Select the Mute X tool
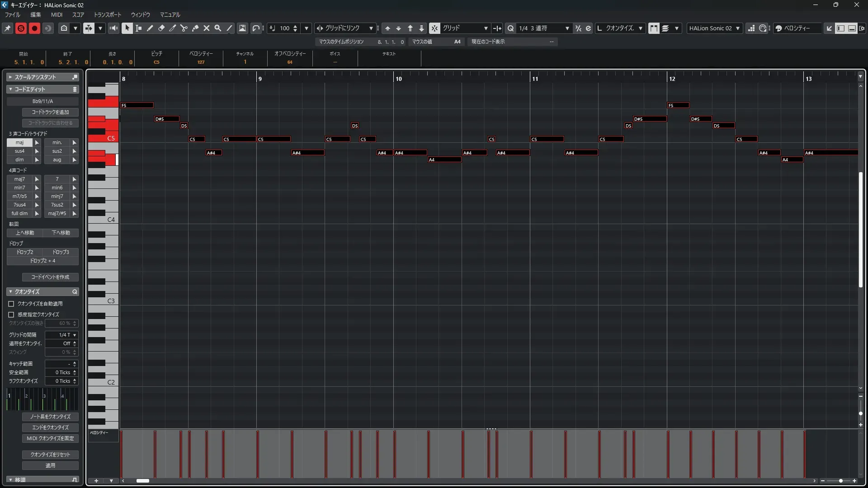Viewport: 868px width, 488px height. (207, 28)
